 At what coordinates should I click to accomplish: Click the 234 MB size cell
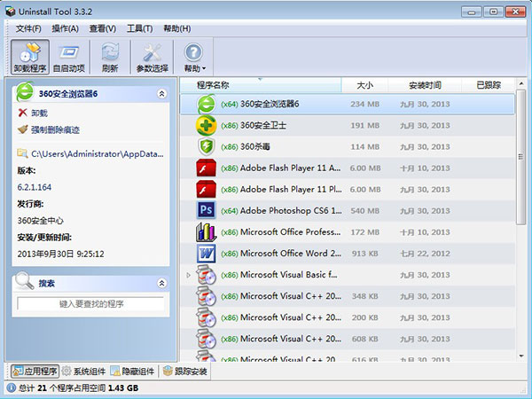(x=365, y=104)
